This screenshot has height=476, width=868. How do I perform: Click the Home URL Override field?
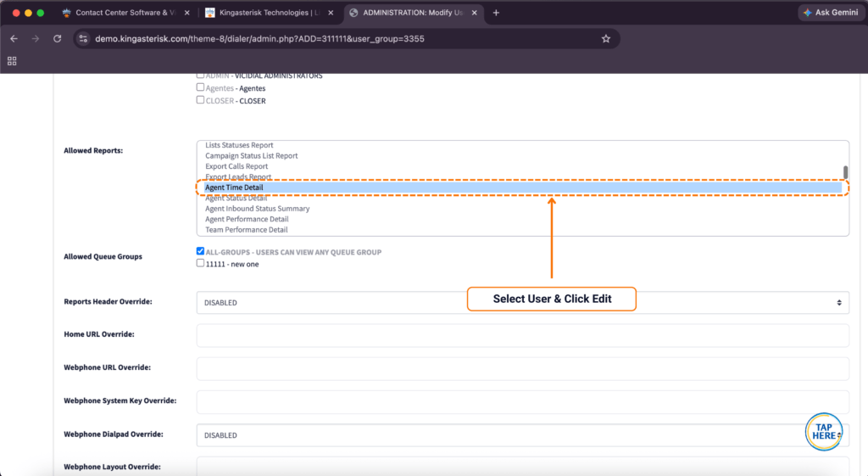[x=522, y=335]
